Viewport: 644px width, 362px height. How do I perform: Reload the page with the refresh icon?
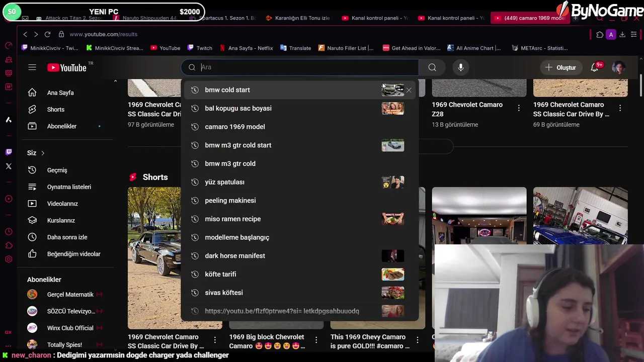pos(47,34)
